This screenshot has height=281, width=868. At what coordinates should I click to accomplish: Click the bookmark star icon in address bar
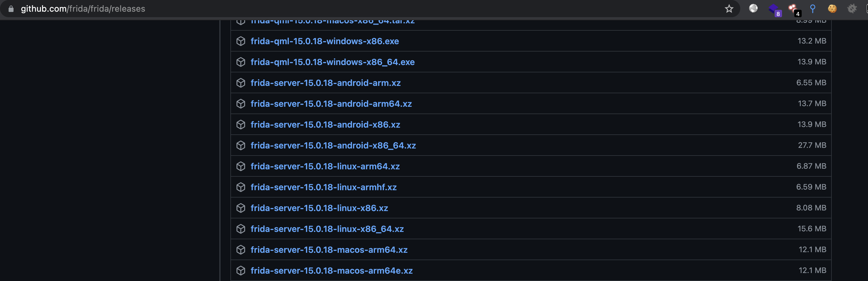tap(729, 9)
